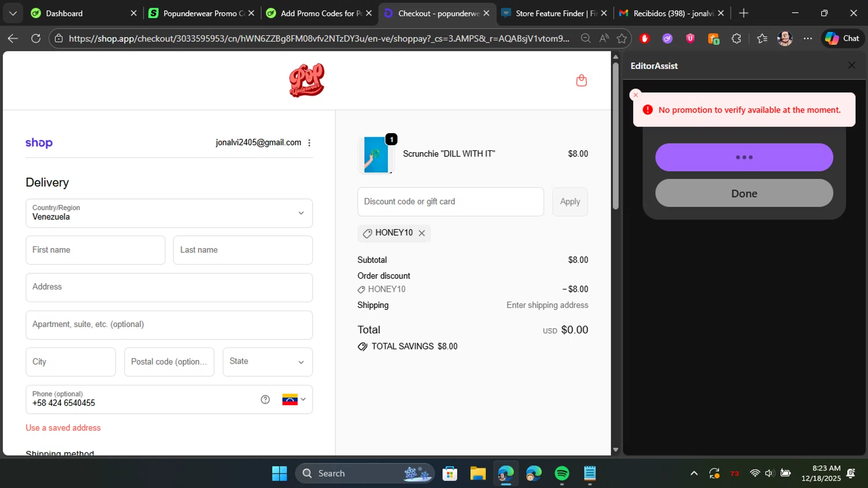Open Microsoft Store from taskbar

tap(450, 474)
